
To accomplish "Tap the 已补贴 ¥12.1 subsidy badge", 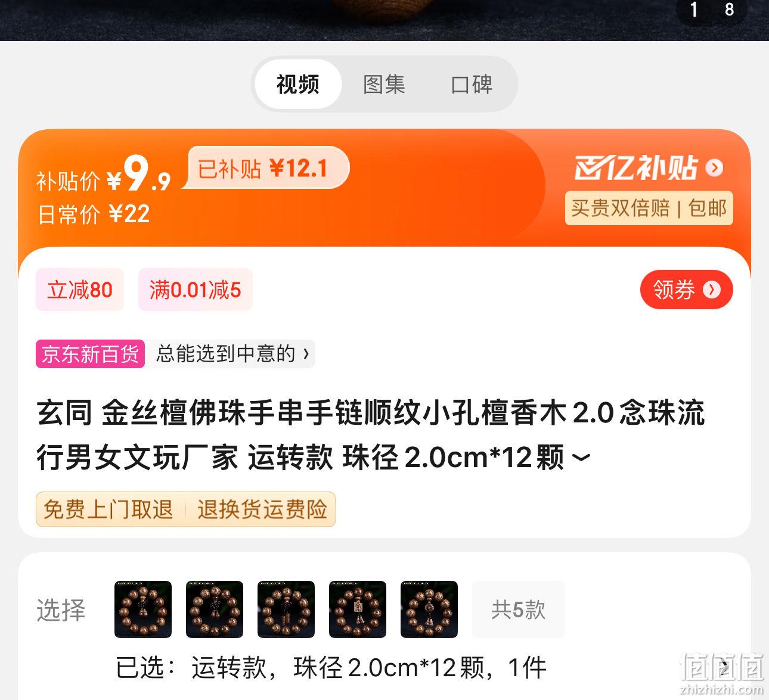I will [x=266, y=168].
